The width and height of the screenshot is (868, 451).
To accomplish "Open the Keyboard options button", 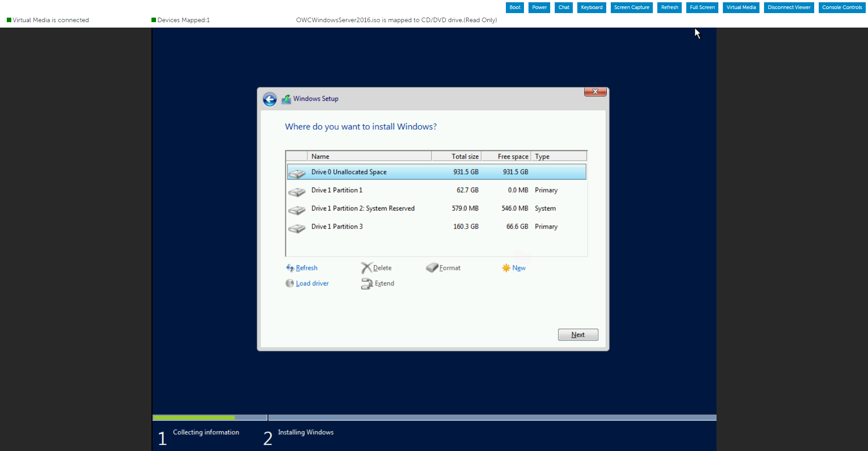I will [x=591, y=8].
